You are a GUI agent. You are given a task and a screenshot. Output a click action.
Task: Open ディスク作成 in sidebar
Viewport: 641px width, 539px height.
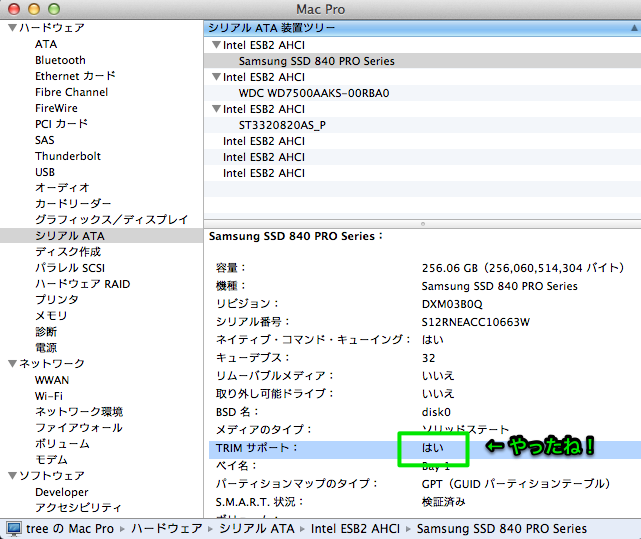pos(68,252)
